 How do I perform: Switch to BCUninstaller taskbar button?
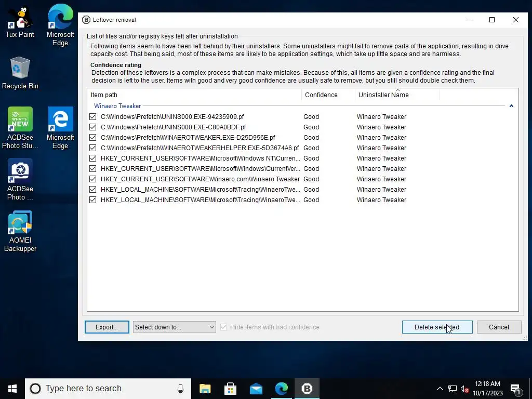[x=307, y=389]
